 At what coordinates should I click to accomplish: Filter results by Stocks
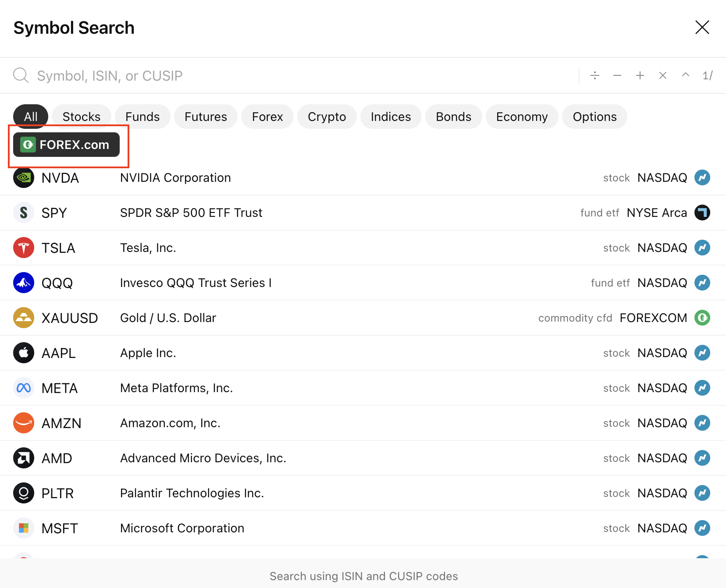[x=82, y=117]
